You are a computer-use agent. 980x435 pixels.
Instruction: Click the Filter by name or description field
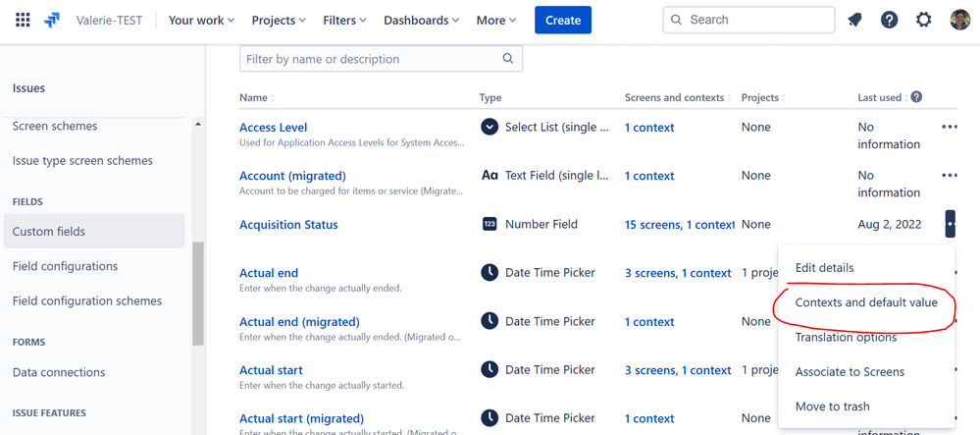click(381, 59)
